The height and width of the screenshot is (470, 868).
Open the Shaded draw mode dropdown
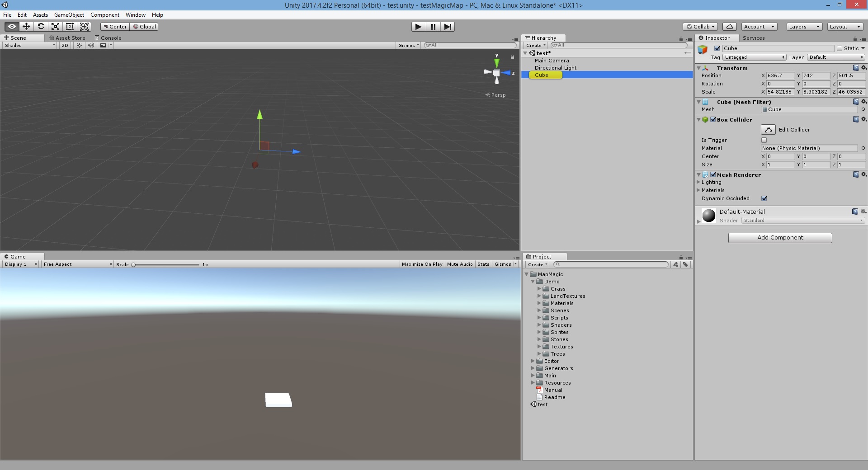[29, 45]
